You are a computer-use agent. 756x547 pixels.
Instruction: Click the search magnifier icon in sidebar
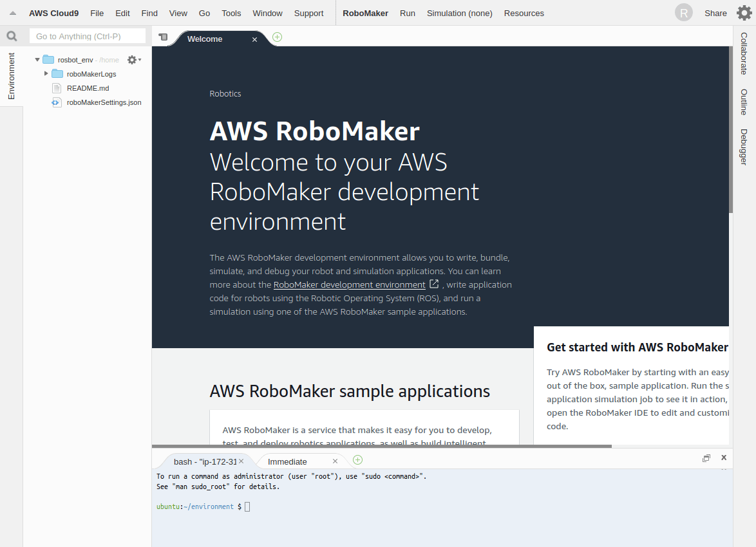click(12, 36)
